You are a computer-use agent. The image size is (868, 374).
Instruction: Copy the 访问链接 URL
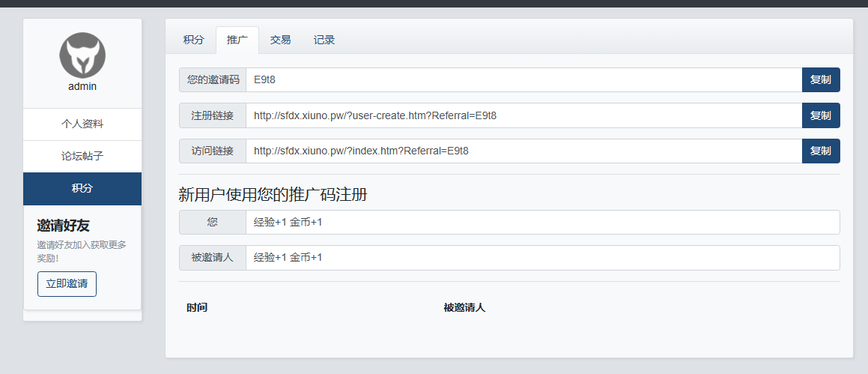point(821,151)
